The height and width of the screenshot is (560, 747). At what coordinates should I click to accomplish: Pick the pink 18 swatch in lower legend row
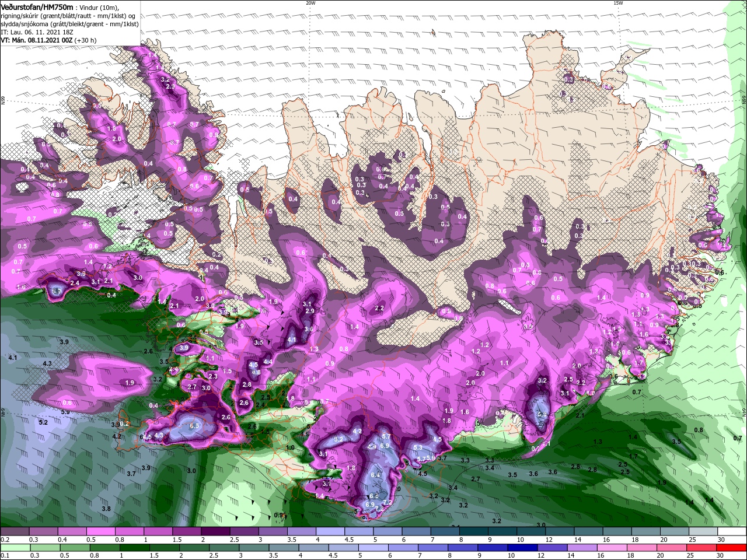(x=641, y=548)
